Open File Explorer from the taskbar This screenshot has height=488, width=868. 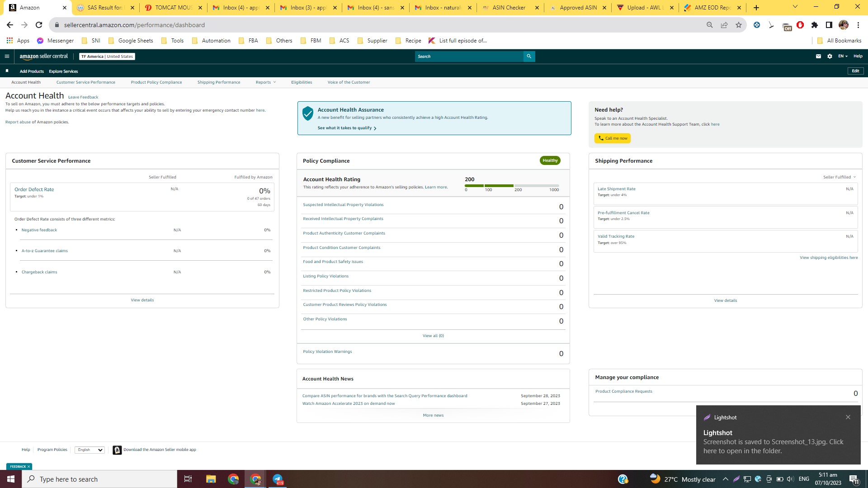211,479
